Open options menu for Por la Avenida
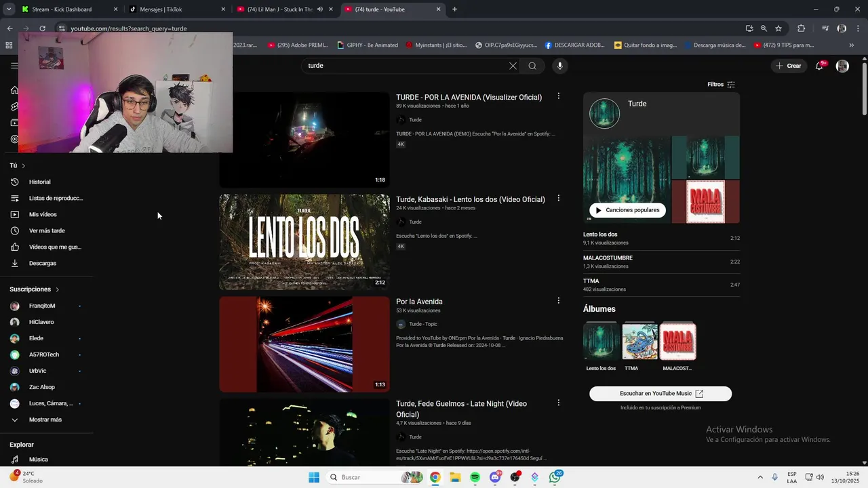Viewport: 868px width, 488px height. coord(559,300)
